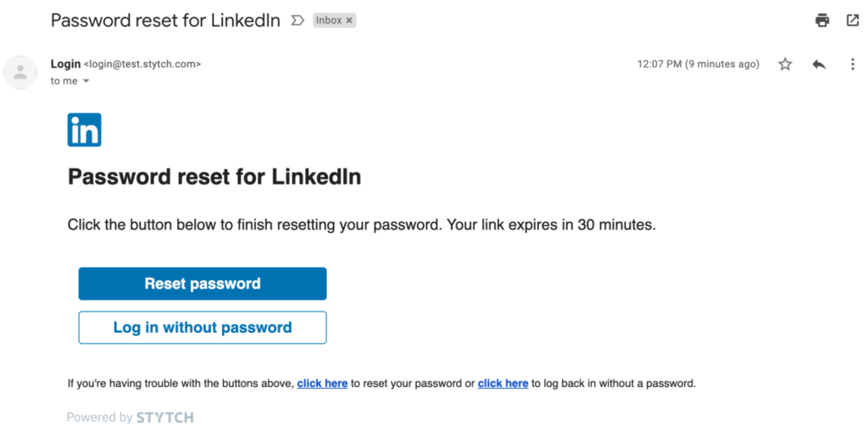Screen dimensions: 868x431
Task: Expand the 'to me' recipient details arrow
Action: tap(86, 81)
